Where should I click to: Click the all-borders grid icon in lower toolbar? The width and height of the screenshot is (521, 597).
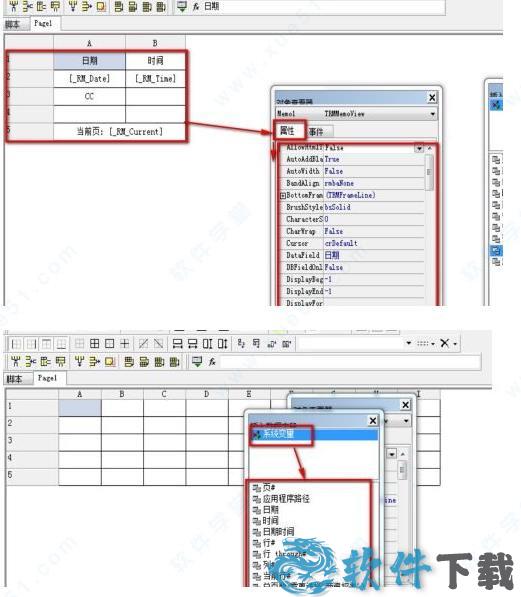(94, 344)
